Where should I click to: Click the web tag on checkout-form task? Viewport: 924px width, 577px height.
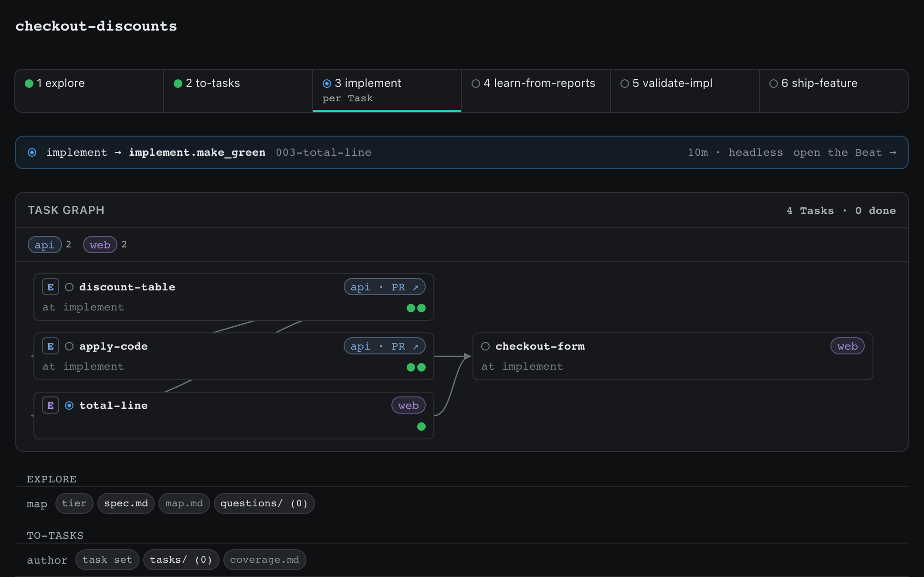pos(848,346)
